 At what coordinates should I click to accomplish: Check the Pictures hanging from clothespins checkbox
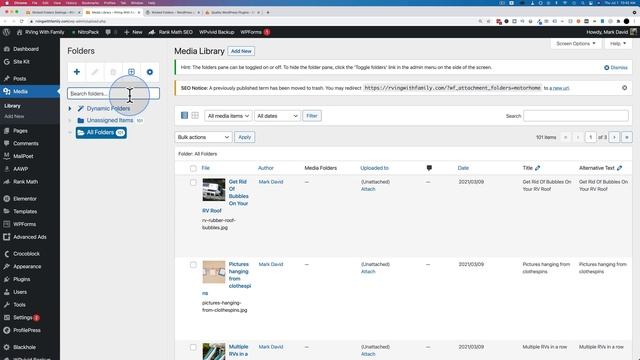click(193, 265)
